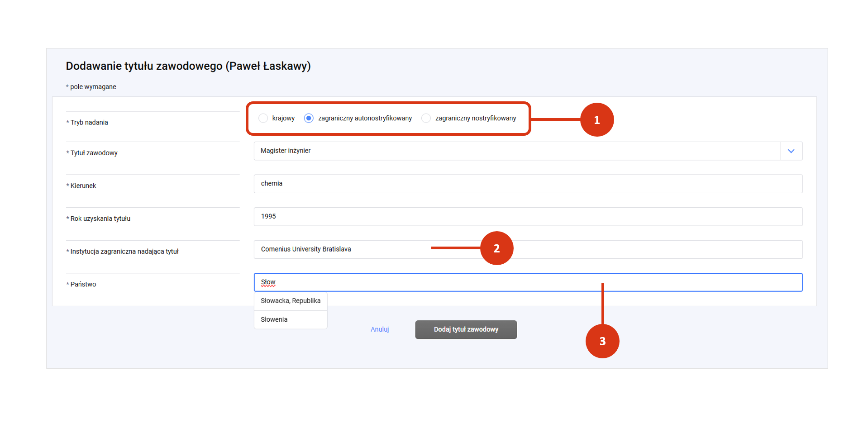Click the Instytucja zagraniczna nadająca tytuł label
The image size is (868, 428).
click(x=122, y=252)
